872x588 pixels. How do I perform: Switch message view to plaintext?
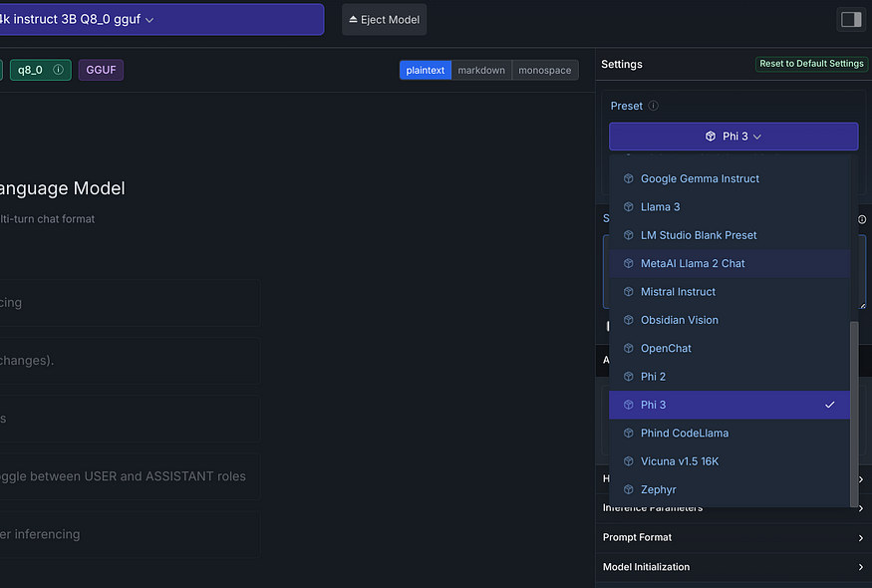pyautogui.click(x=425, y=70)
